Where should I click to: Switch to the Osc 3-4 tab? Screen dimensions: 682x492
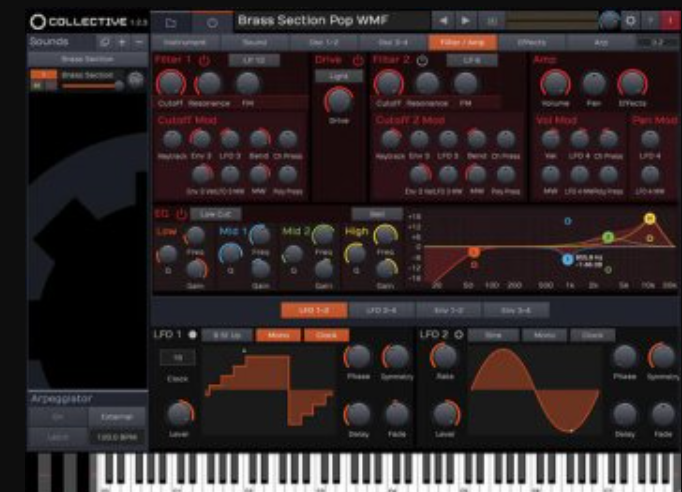[393, 43]
